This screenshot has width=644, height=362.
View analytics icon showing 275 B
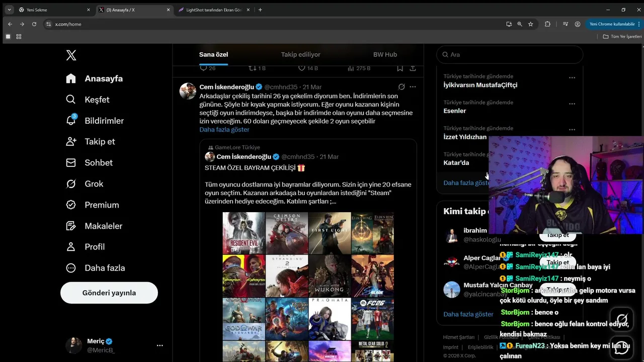point(351,68)
